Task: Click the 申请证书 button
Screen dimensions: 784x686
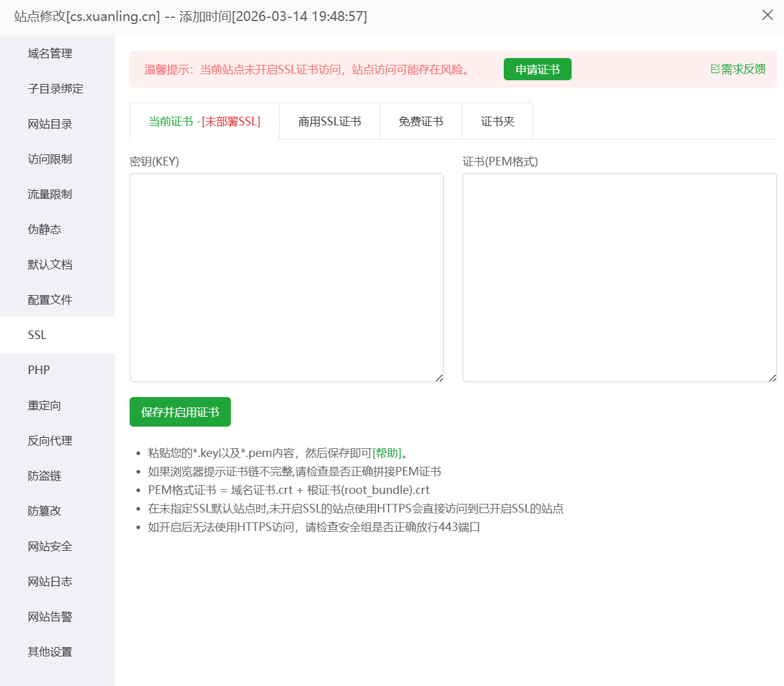Action: coord(537,69)
